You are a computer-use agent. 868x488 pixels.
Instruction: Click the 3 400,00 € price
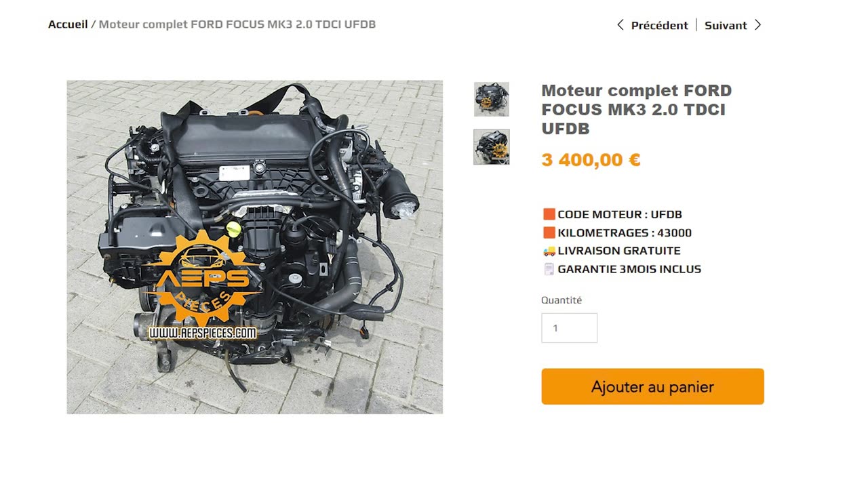pyautogui.click(x=591, y=160)
